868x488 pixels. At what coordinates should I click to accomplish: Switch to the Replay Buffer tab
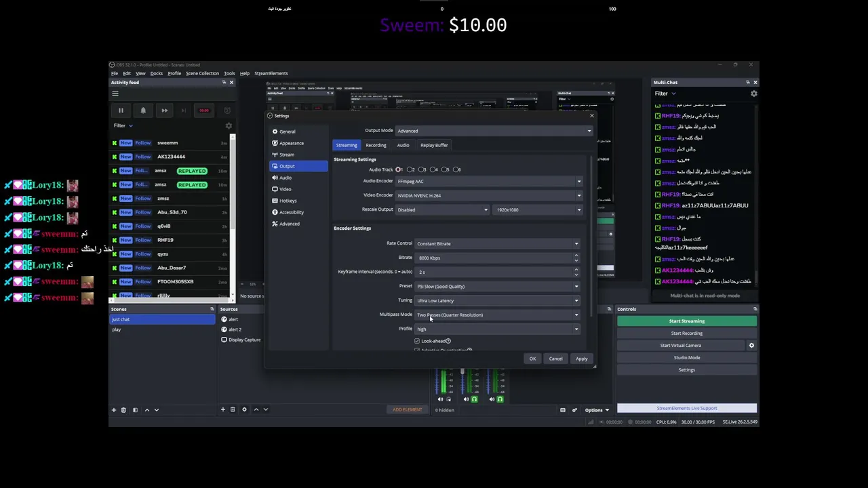[434, 145]
